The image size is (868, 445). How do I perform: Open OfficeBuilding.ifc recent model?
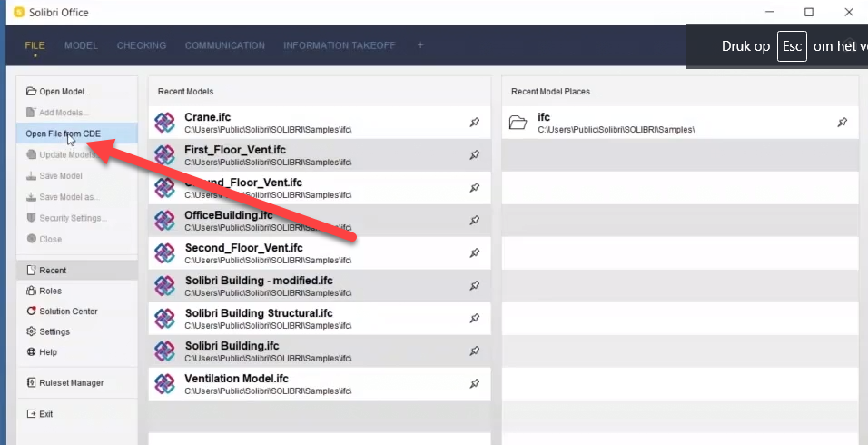coord(320,221)
